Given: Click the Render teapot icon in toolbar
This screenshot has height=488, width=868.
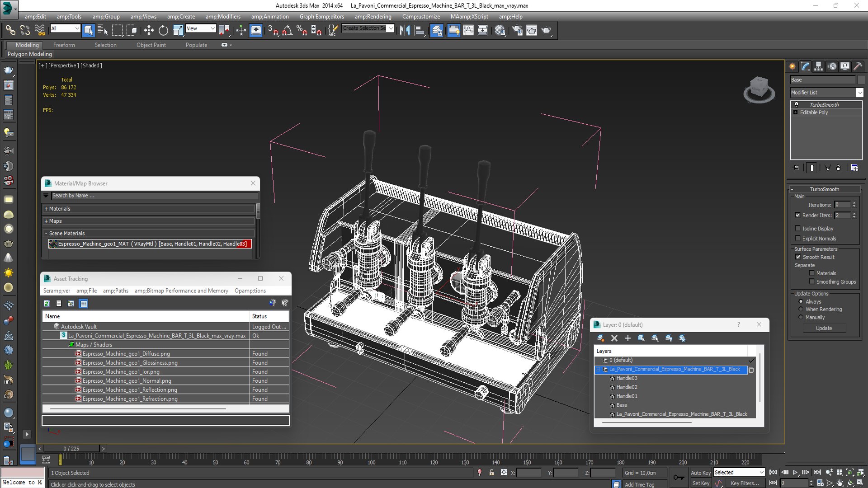Looking at the screenshot, I should click(547, 30).
